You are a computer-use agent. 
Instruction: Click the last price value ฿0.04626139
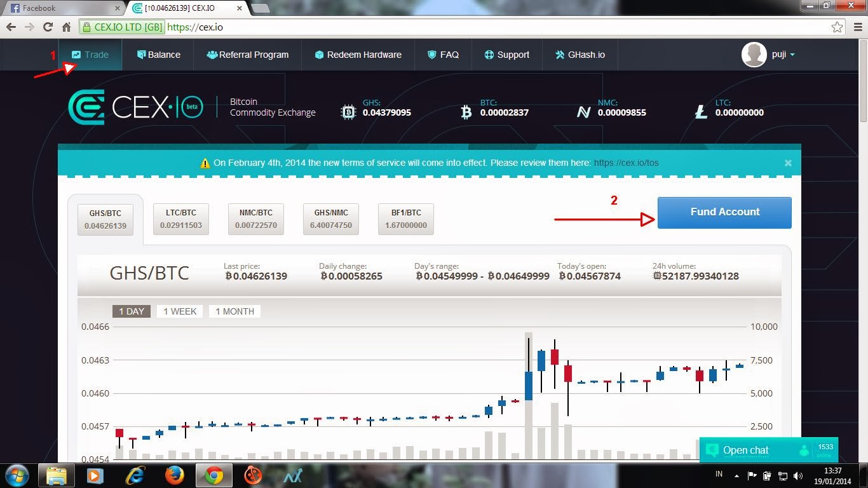click(x=256, y=276)
